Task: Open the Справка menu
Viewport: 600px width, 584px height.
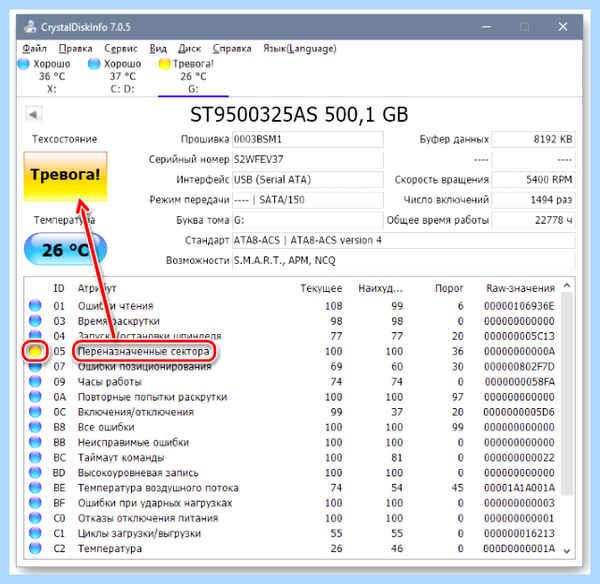Action: [232, 49]
